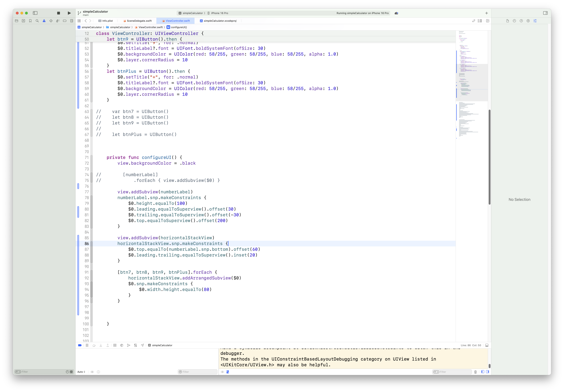564x392 pixels.
Task: Click ViewController.swift in jump bar
Action: click(149, 27)
